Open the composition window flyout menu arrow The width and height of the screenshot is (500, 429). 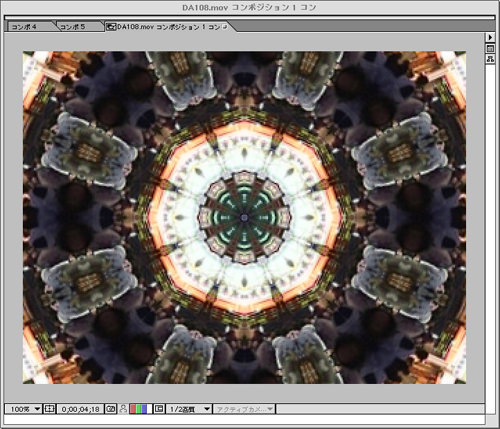tap(490, 37)
